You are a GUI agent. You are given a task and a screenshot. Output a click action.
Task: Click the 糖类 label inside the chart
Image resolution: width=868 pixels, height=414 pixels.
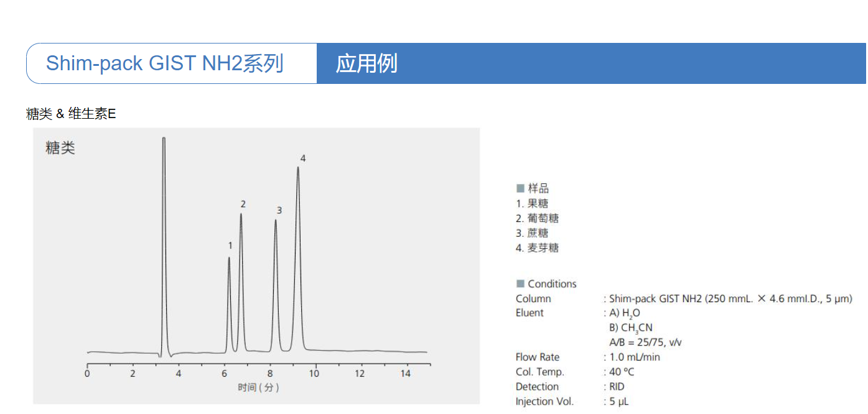point(60,148)
